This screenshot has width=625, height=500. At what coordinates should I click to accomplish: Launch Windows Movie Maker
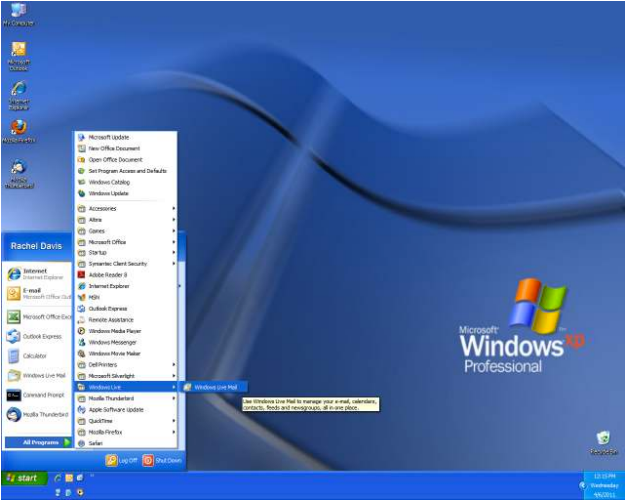[126, 353]
